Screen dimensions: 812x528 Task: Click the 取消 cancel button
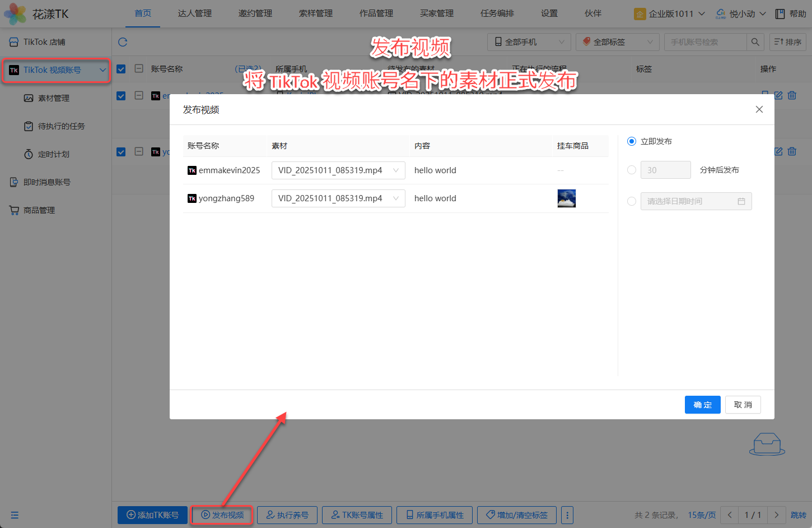coord(743,405)
